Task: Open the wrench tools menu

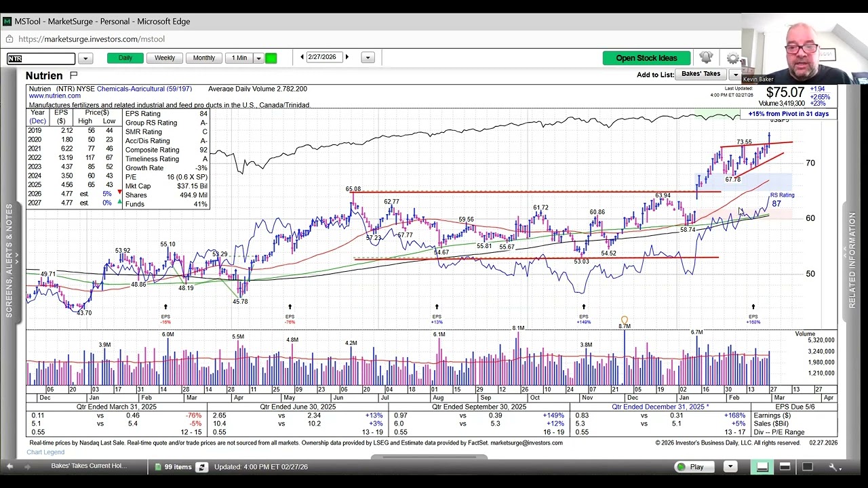Action: coord(833,467)
